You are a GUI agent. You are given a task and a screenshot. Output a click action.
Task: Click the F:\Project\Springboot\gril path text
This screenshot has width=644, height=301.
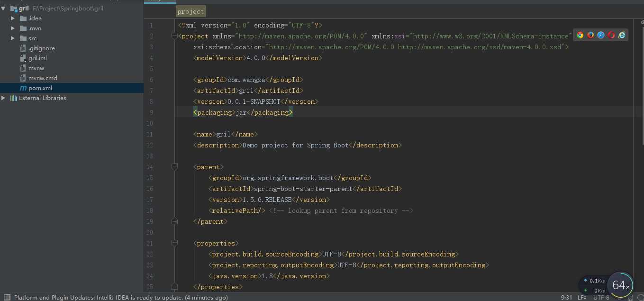click(68, 9)
